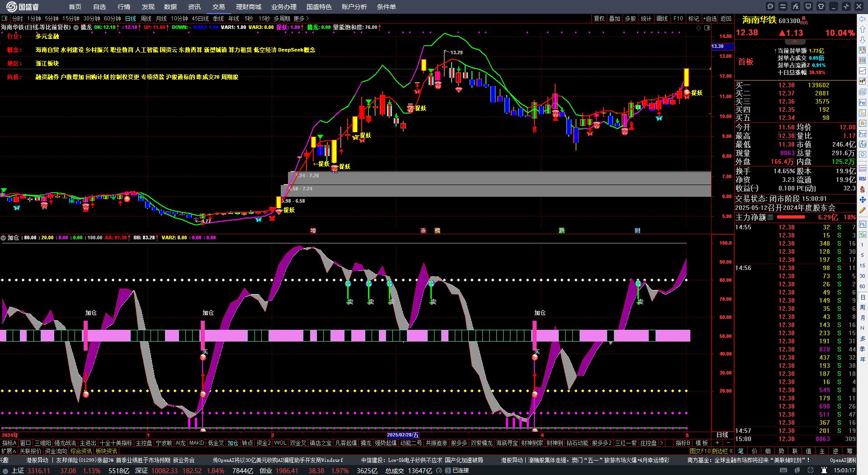The image size is (868, 475).
Task: Select the 笔 tick detail tab
Action: (741, 451)
